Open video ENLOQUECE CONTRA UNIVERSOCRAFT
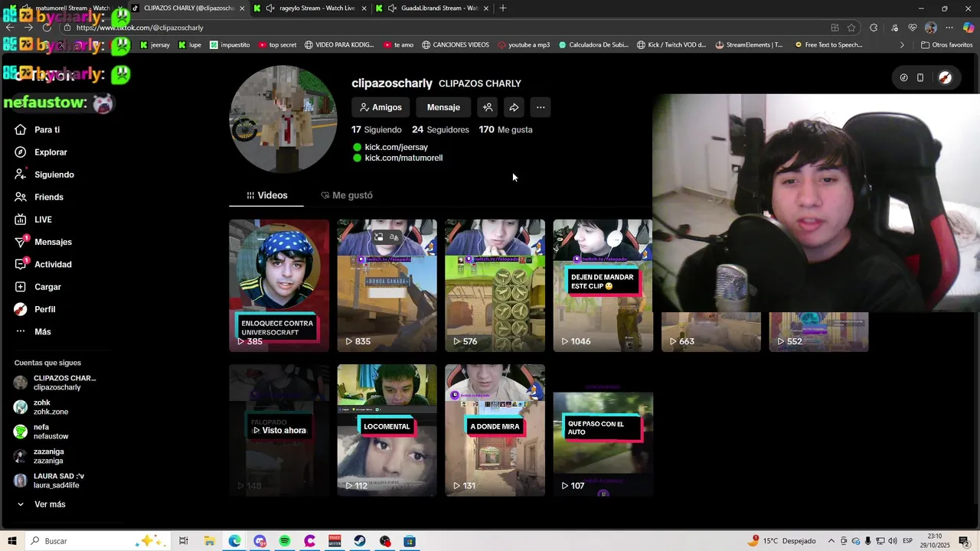Screen dimensions: 980x551 (279, 285)
